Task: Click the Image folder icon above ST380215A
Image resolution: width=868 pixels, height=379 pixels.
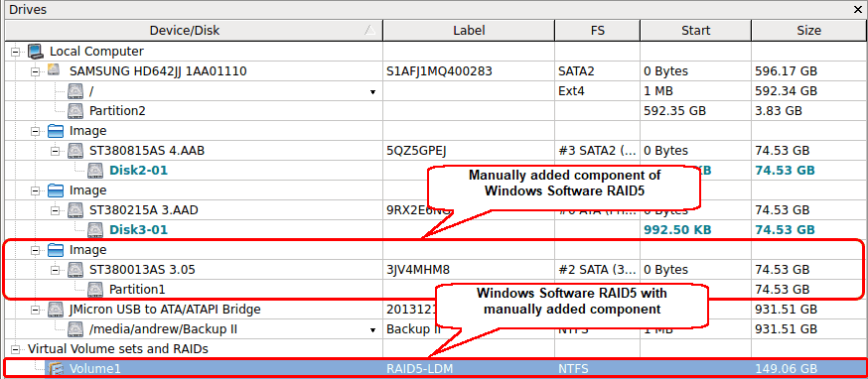Action: coord(56,190)
